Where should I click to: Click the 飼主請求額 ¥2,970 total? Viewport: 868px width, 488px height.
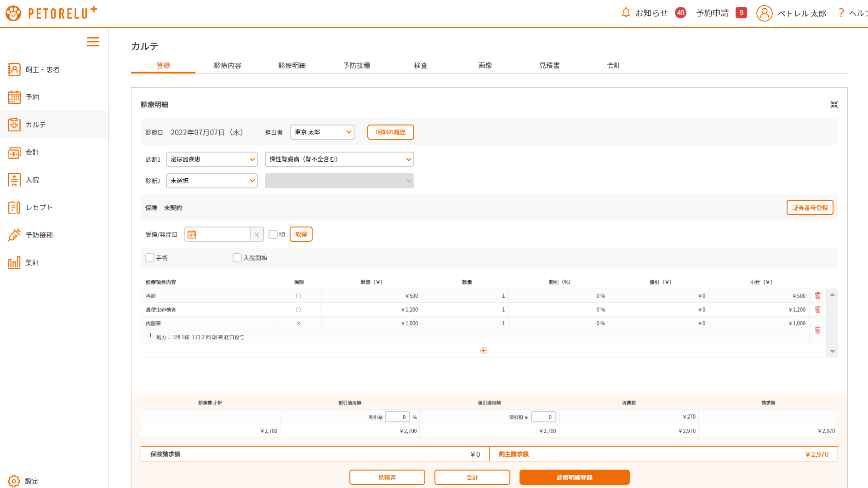point(817,454)
